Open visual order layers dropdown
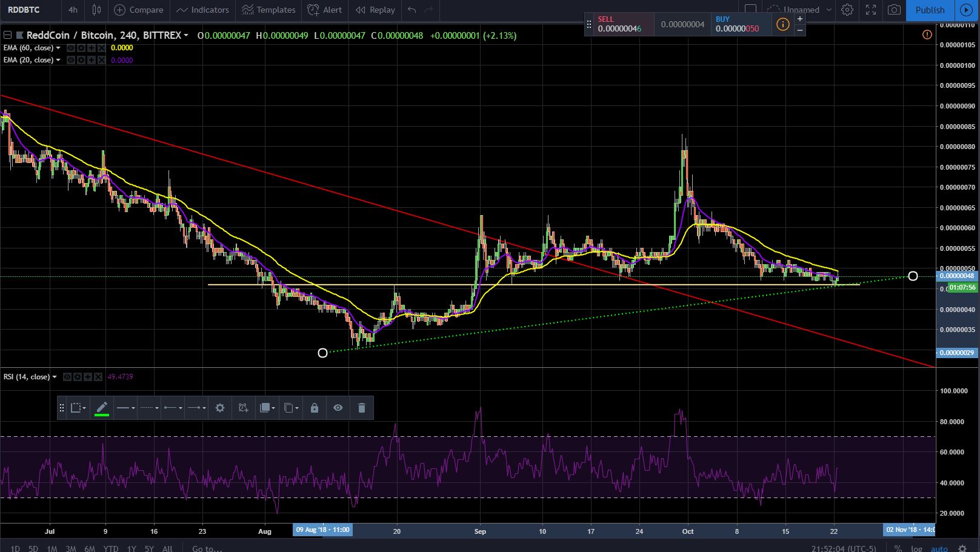The height and width of the screenshot is (552, 980). [267, 408]
